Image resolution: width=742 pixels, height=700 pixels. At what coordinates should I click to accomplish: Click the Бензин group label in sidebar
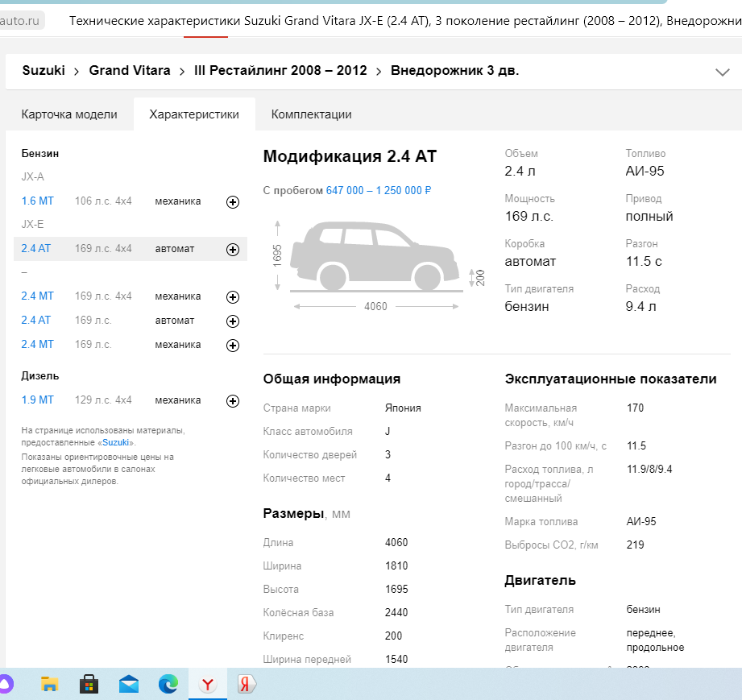(x=39, y=153)
